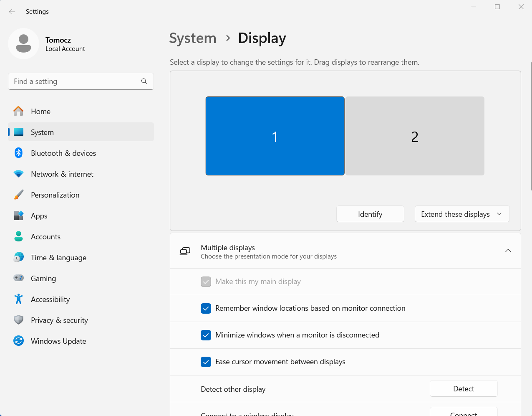Click the Multiple displays monitors icon
The width and height of the screenshot is (532, 416).
point(185,251)
